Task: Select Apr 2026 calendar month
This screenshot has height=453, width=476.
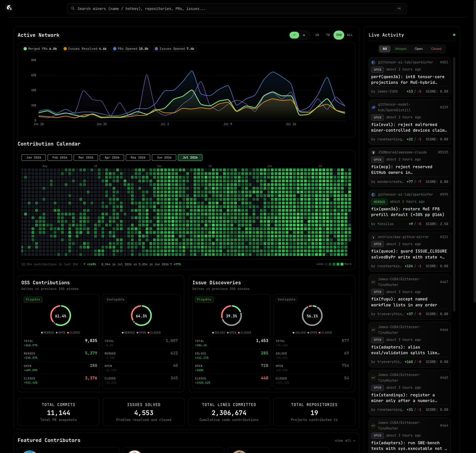Action: [112, 157]
